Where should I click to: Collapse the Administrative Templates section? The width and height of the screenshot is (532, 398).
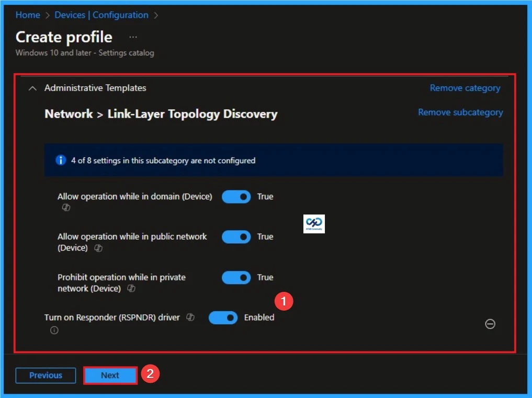pyautogui.click(x=32, y=88)
